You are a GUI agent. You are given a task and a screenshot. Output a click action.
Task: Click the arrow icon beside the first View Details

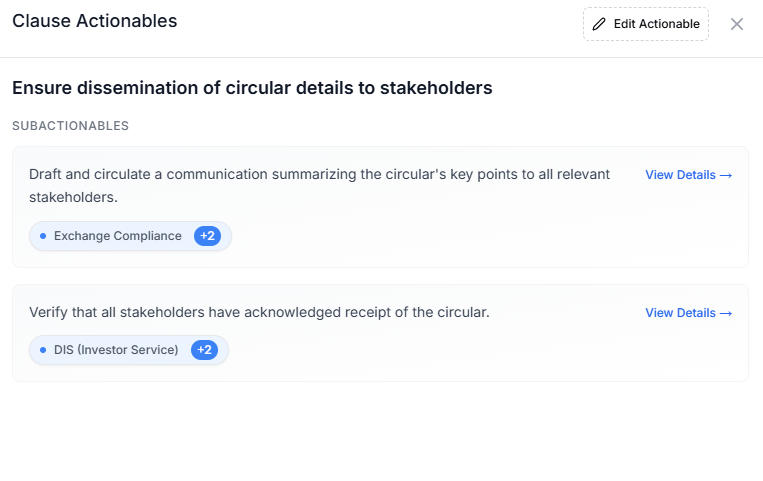[727, 175]
